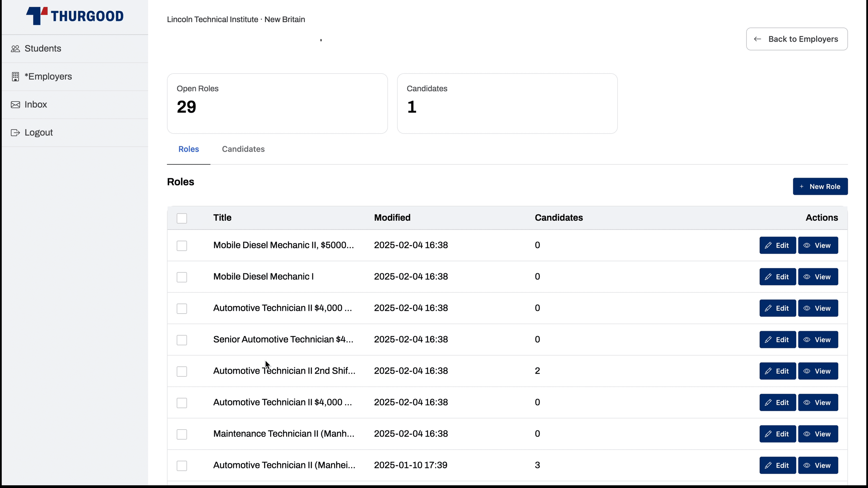The height and width of the screenshot is (488, 868).
Task: Switch to the Candidates tab
Action: click(243, 149)
